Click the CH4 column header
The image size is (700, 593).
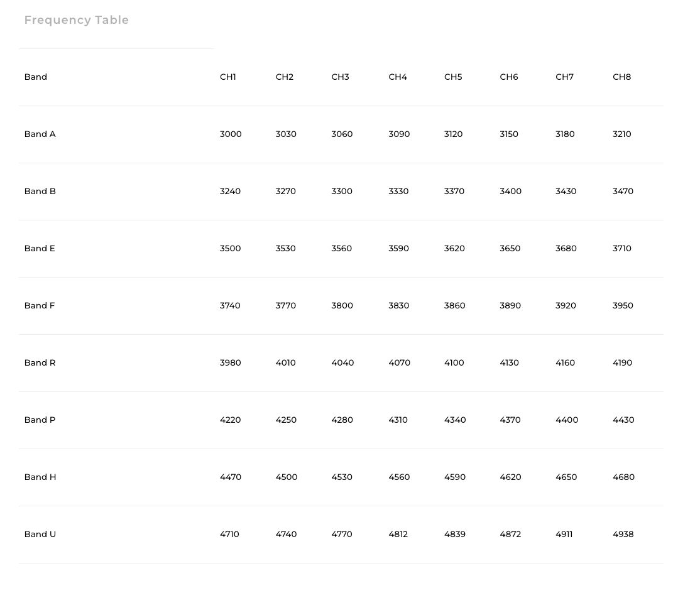coord(398,77)
